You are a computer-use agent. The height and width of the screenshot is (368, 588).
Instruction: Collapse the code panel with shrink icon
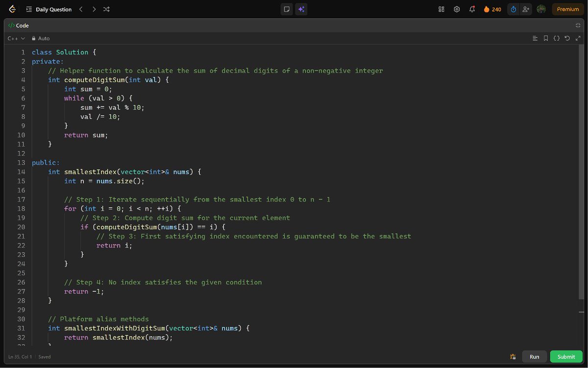click(x=578, y=26)
